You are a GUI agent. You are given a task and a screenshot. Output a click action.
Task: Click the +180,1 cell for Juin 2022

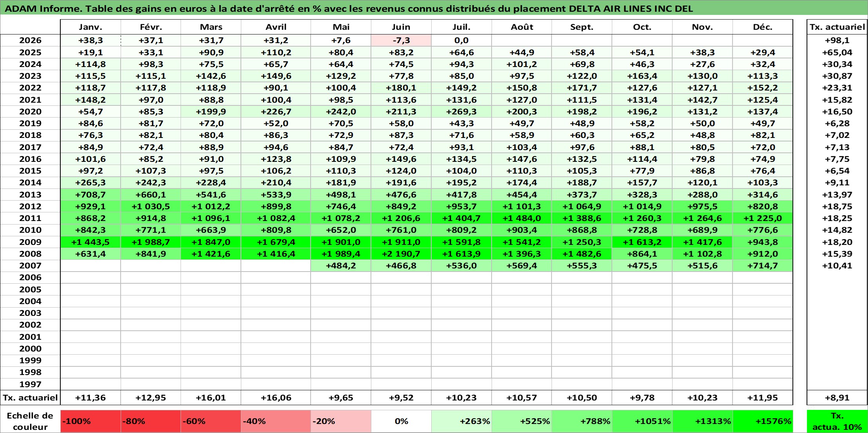(401, 88)
